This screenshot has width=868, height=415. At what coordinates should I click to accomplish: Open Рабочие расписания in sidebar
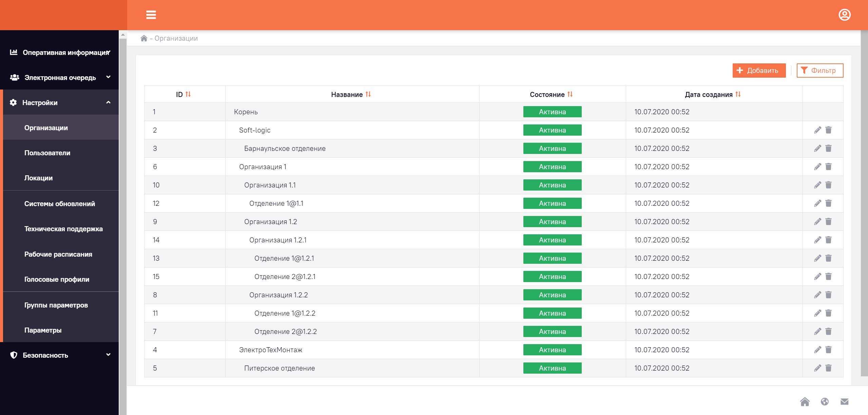pyautogui.click(x=61, y=254)
